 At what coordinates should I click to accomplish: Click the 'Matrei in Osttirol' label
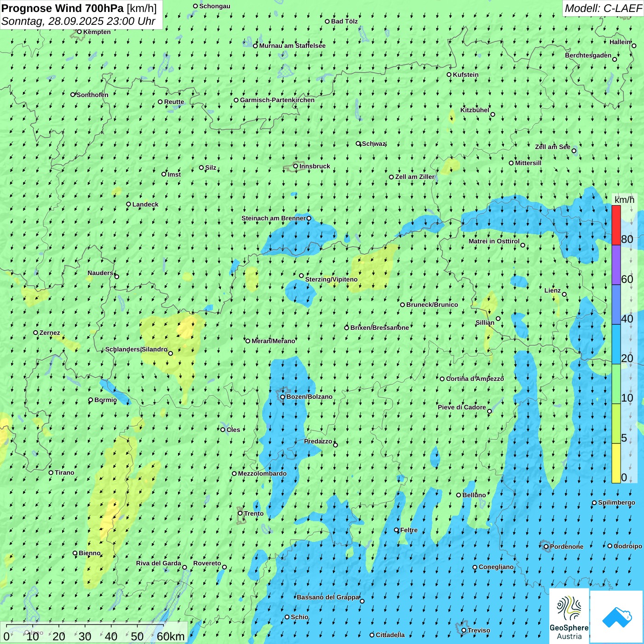click(494, 241)
